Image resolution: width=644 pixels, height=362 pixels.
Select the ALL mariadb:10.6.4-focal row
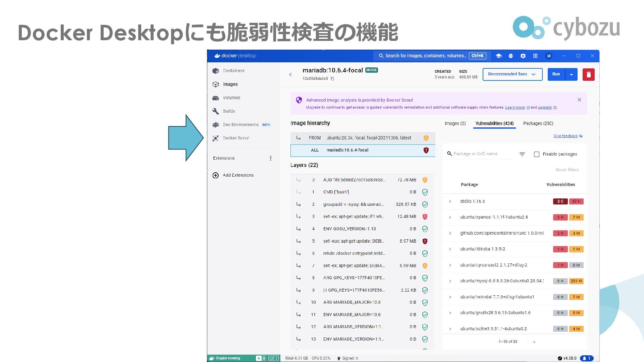tap(363, 150)
